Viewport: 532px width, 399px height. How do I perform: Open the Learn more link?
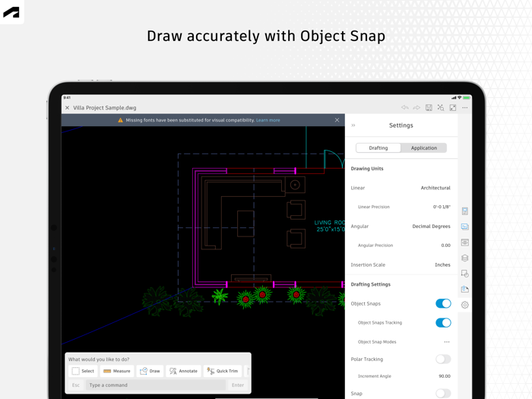coord(268,120)
